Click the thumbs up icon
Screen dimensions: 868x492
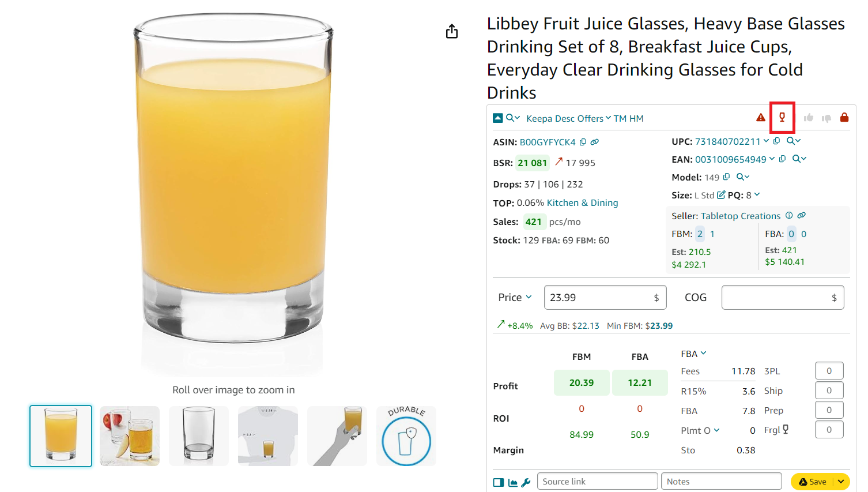pos(809,118)
